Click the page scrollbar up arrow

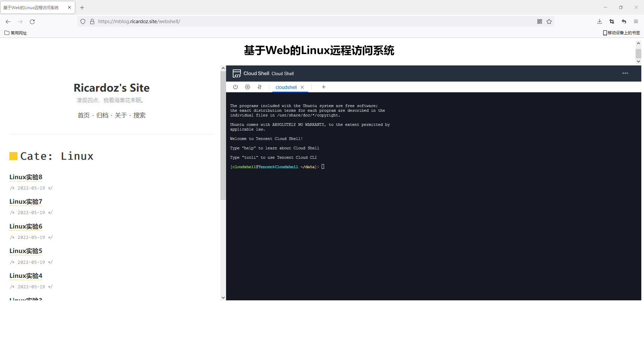[638, 43]
